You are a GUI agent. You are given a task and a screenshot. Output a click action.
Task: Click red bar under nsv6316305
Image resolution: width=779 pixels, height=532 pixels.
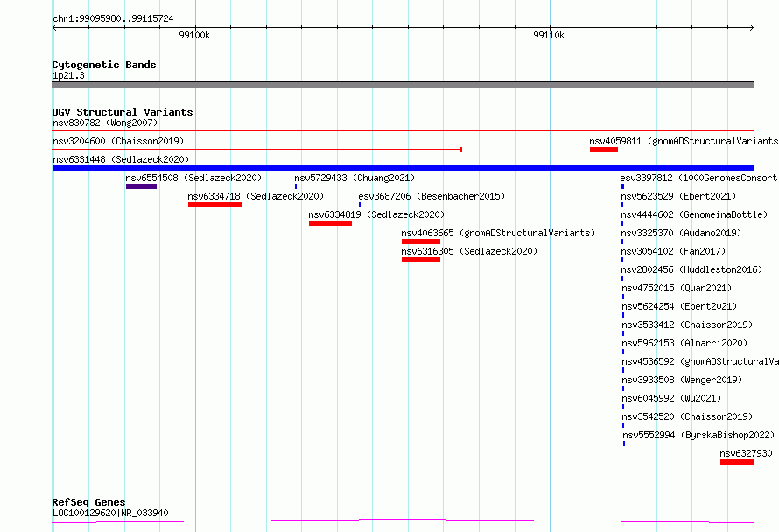pos(421,260)
